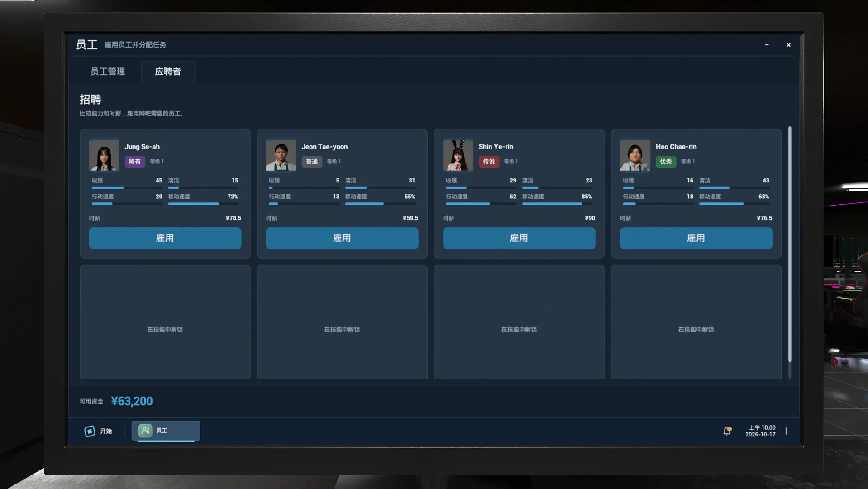868x489 pixels.
Task: Click Shin Ye-rin's 移动速度 progress bar
Action: point(557,204)
